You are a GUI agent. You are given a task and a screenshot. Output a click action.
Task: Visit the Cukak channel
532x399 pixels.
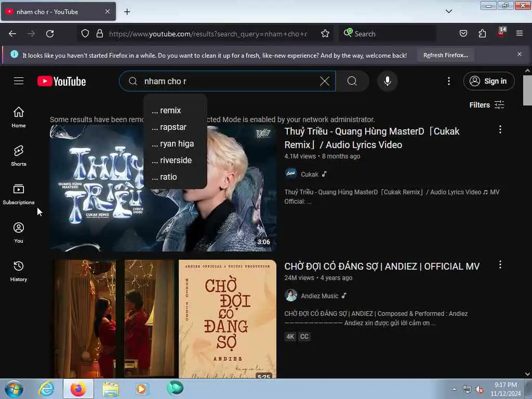(x=310, y=175)
